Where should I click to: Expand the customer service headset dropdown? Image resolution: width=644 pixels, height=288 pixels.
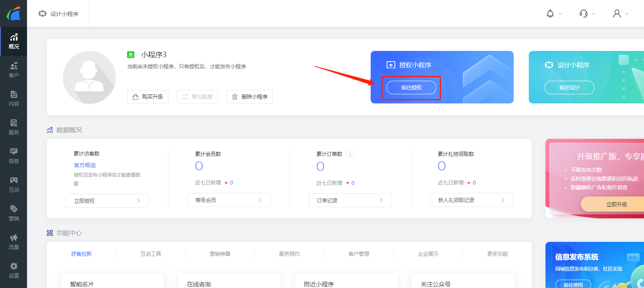(587, 14)
